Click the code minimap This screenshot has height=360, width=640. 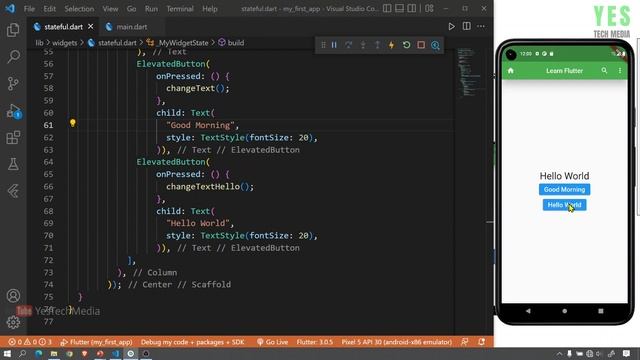(469, 73)
